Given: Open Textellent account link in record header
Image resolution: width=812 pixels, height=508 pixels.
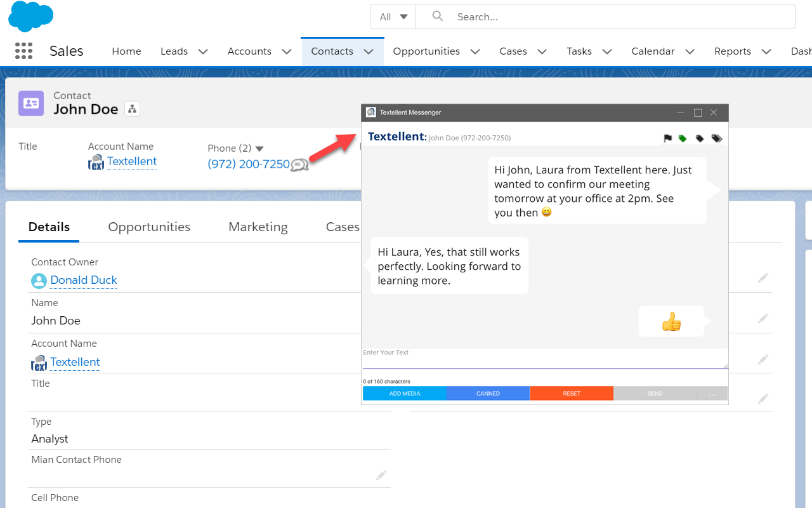Looking at the screenshot, I should pos(132,161).
